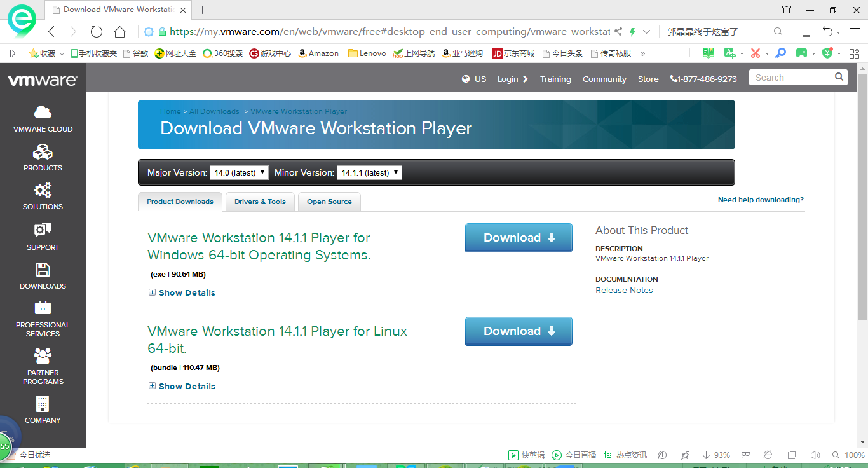Open Solutions from the sidebar gears icon

[43, 190]
